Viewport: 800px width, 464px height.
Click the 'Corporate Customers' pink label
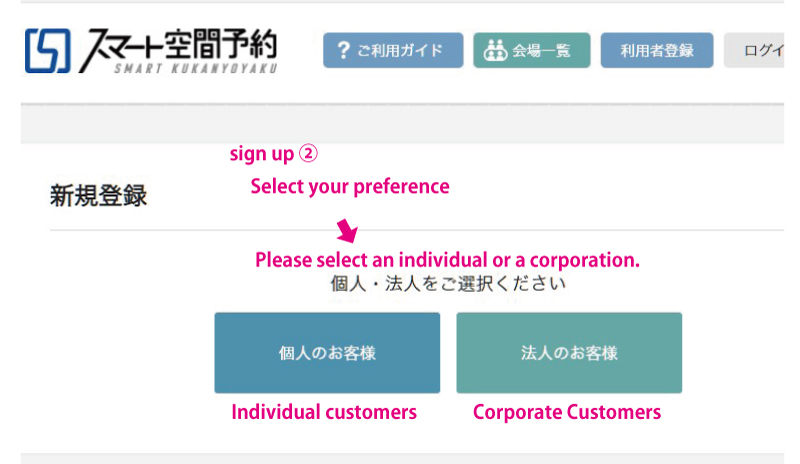(567, 412)
